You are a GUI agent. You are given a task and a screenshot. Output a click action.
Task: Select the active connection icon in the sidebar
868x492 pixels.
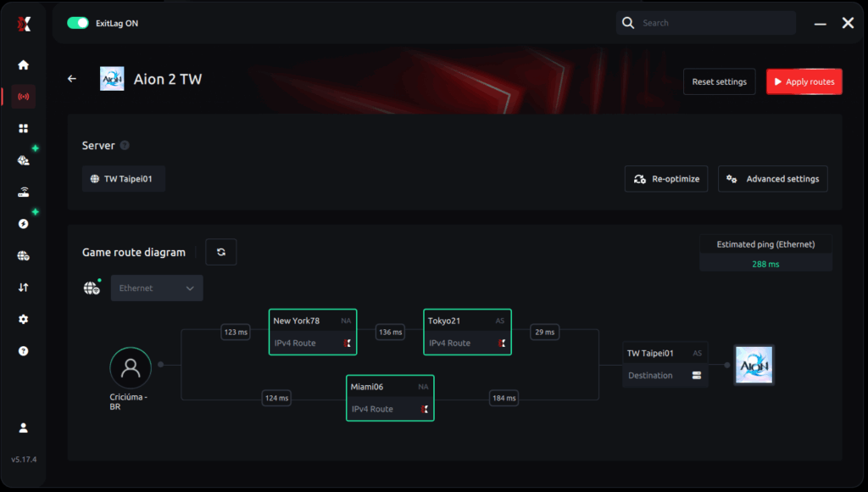(x=23, y=96)
